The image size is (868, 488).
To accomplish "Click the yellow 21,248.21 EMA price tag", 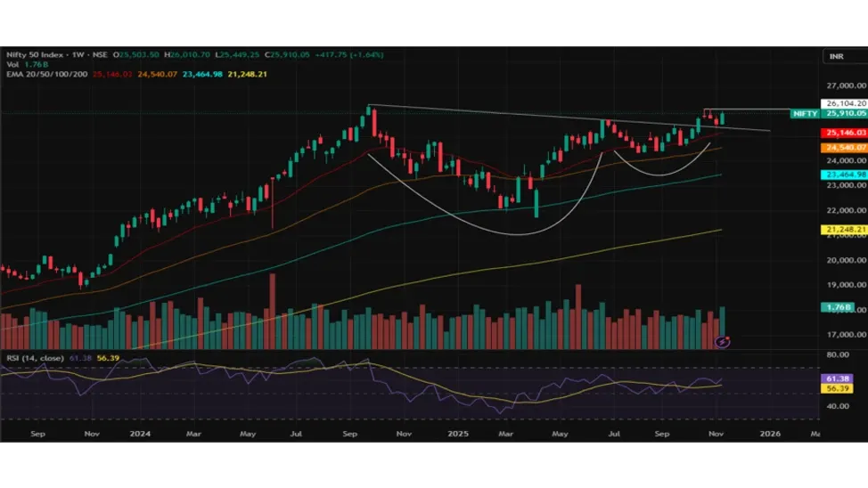I will [x=842, y=230].
